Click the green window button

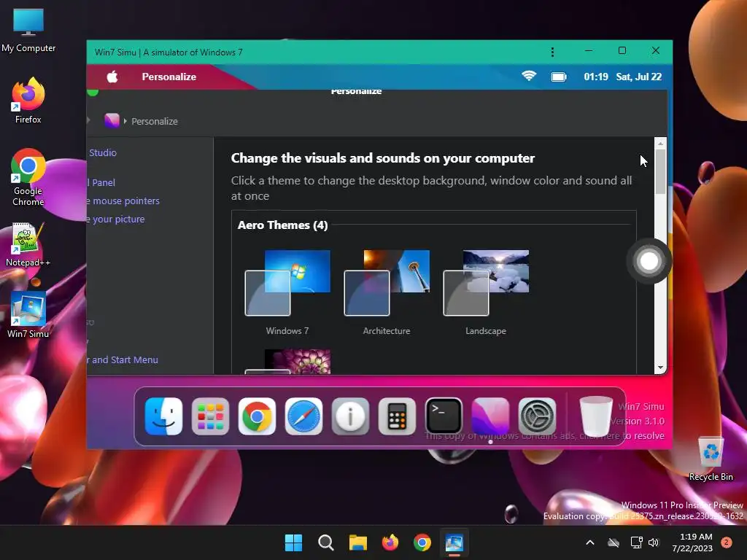point(93,91)
